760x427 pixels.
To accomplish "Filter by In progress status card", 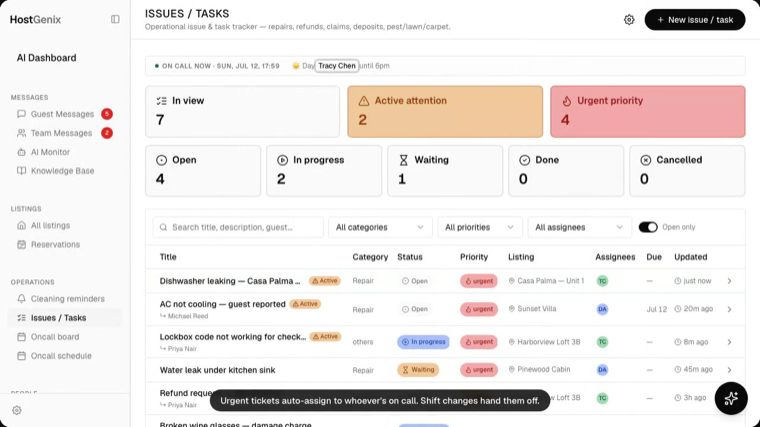I will click(324, 171).
